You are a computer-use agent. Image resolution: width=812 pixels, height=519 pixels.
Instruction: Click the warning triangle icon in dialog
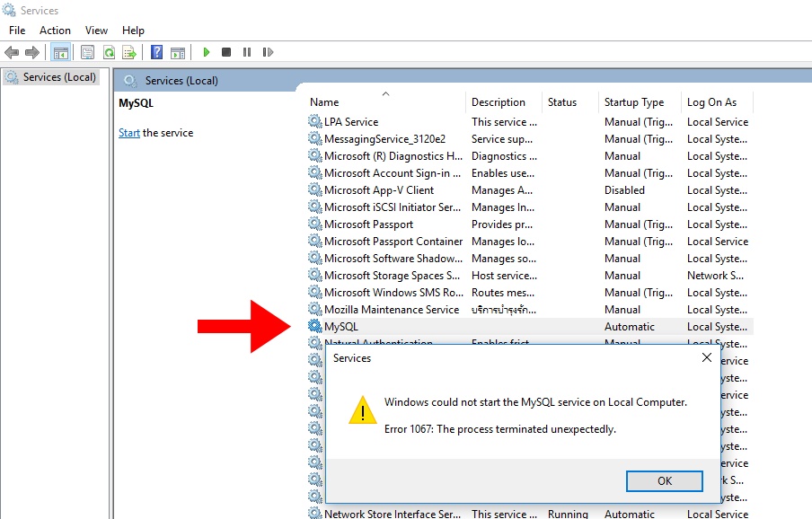point(363,409)
